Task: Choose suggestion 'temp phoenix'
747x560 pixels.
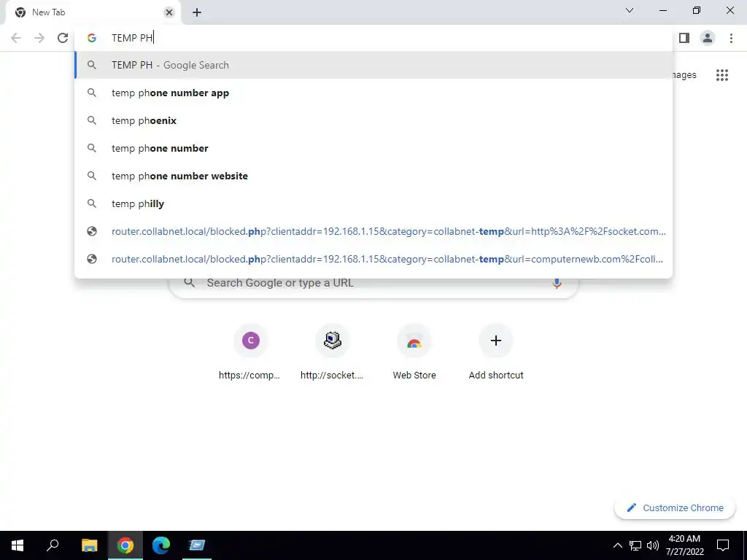Action: tap(373, 120)
